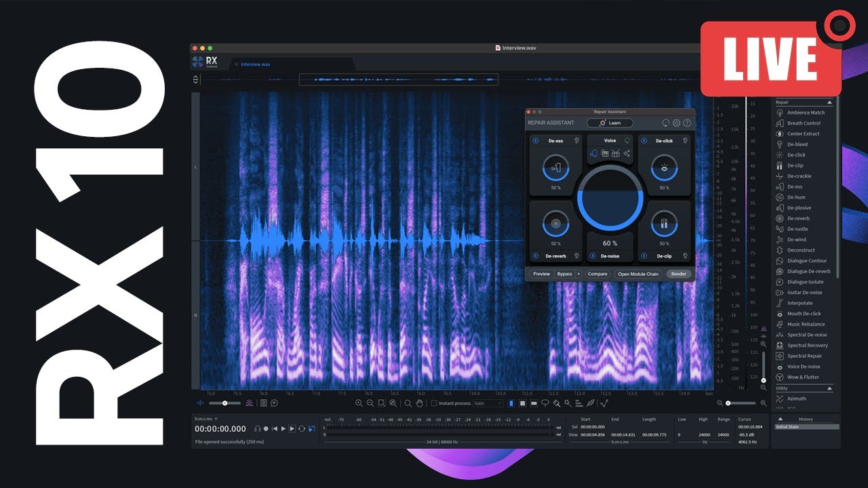Select the Lasso selection tool
Screen dimensions: 868x488
(545, 403)
